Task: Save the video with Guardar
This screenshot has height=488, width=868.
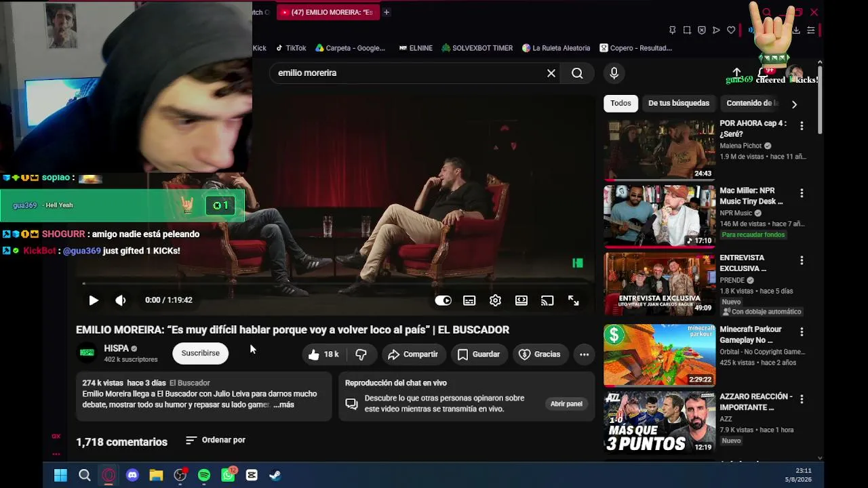Action: [479, 354]
